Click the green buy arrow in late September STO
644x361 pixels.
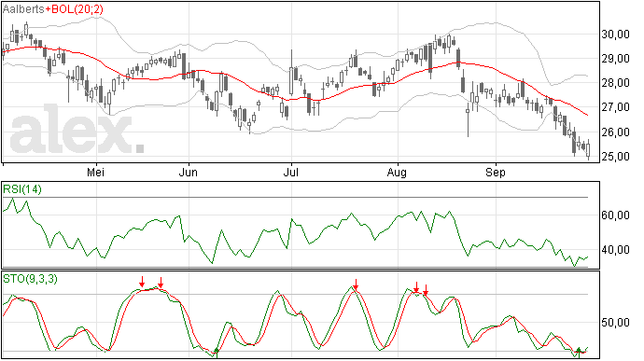coord(579,353)
